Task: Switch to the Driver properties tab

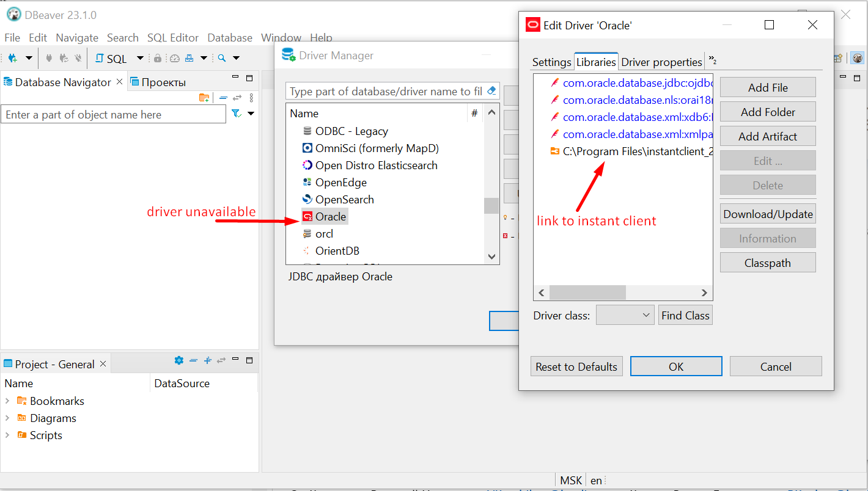Action: tap(661, 62)
